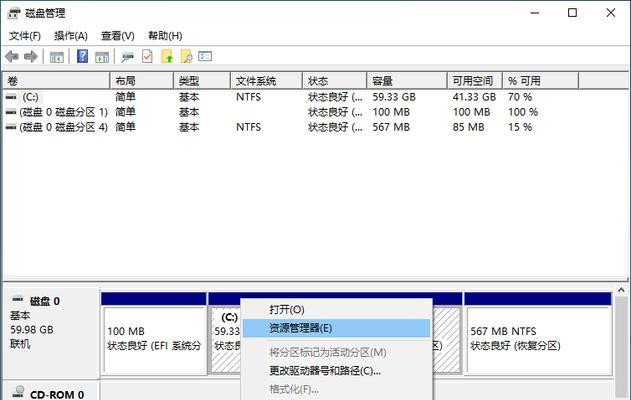Screen dimensions: 631x400
Task: Click the greyed 格式化(F)... menu entry
Action: pyautogui.click(x=337, y=389)
